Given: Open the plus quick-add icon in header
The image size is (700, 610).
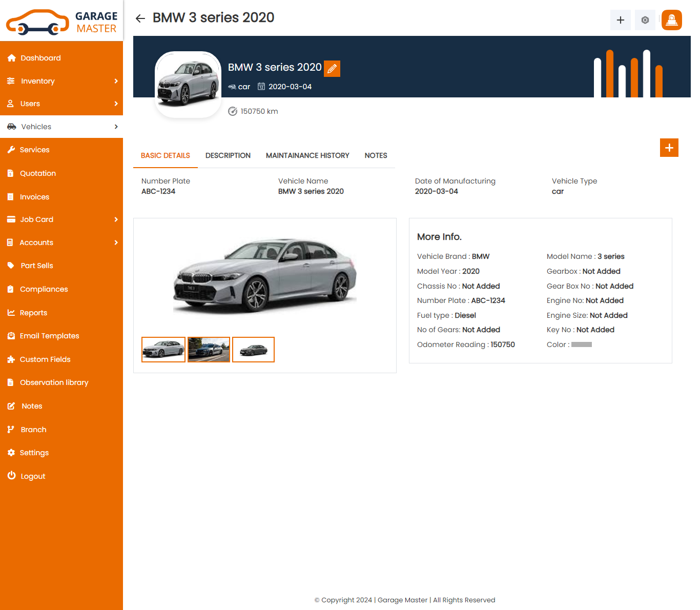Looking at the screenshot, I should tap(620, 20).
